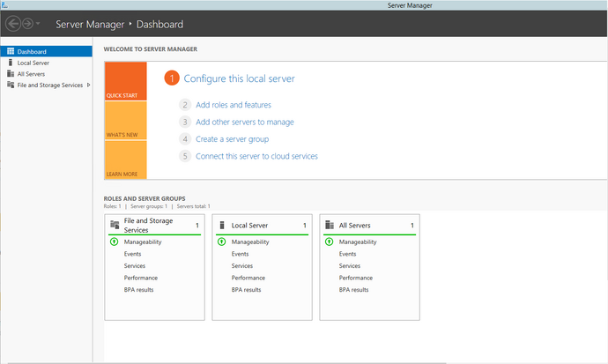Select Local Server in the navigation pane
Screen dimensions: 608x364
46,63
